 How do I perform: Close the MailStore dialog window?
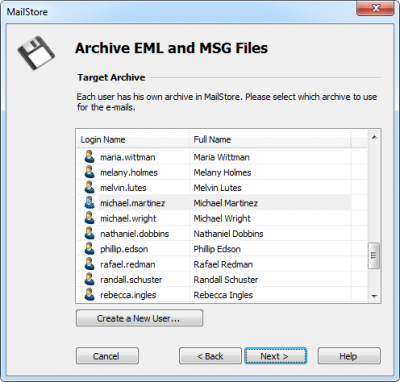click(x=376, y=8)
